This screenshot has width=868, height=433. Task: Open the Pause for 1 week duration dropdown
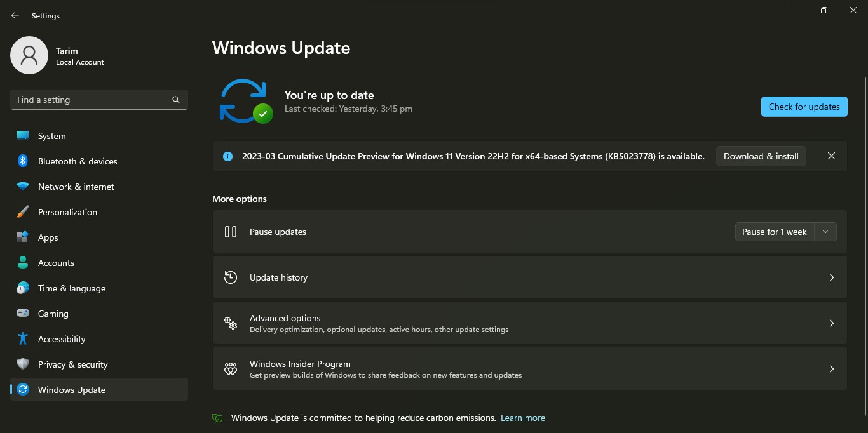point(825,232)
